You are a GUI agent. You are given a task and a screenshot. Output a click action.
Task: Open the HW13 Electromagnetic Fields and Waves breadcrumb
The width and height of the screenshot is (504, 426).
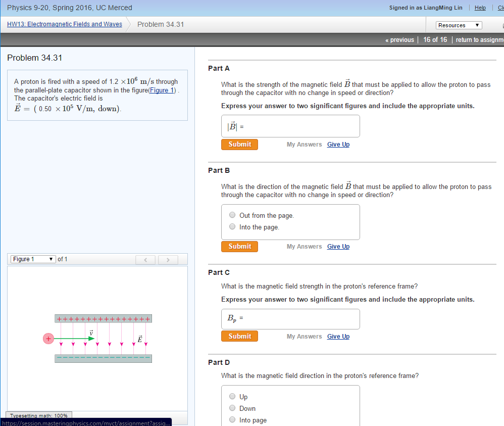coord(64,24)
